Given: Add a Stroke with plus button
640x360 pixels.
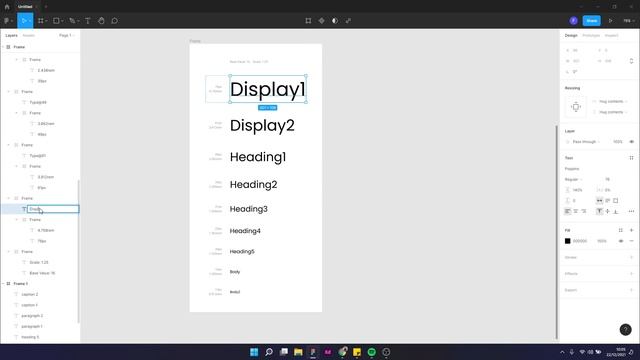Looking at the screenshot, I should [x=631, y=258].
